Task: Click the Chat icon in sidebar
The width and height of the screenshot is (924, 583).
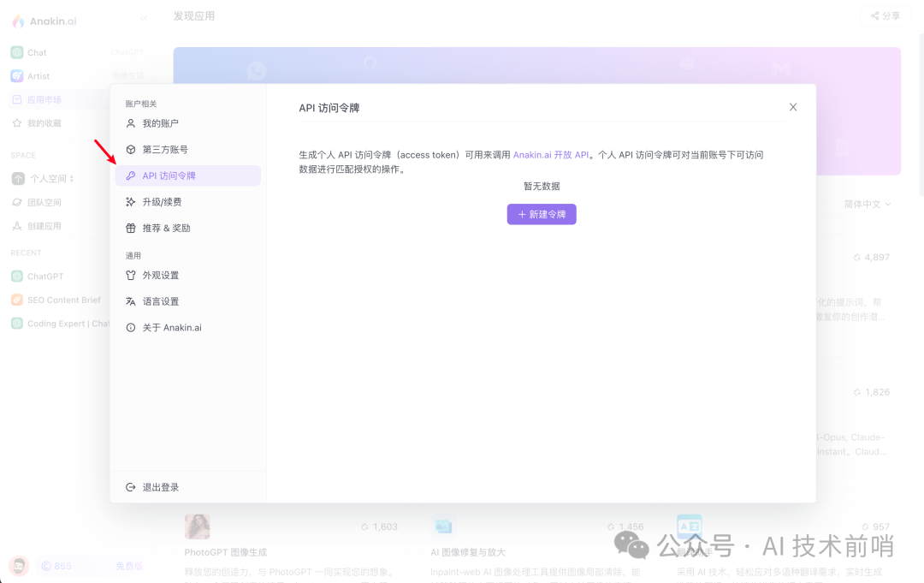Action: 17,52
